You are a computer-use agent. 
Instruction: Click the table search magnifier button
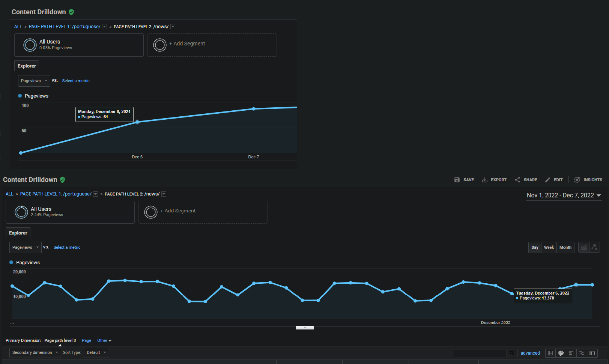click(512, 353)
